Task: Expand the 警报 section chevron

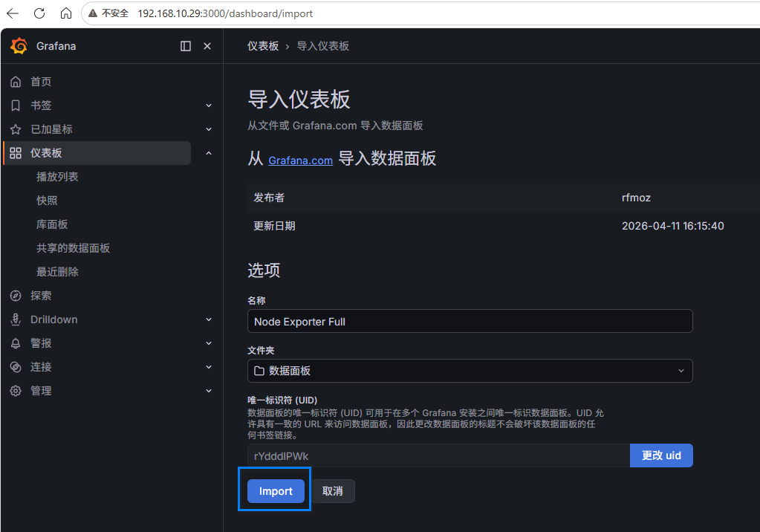Action: [209, 343]
